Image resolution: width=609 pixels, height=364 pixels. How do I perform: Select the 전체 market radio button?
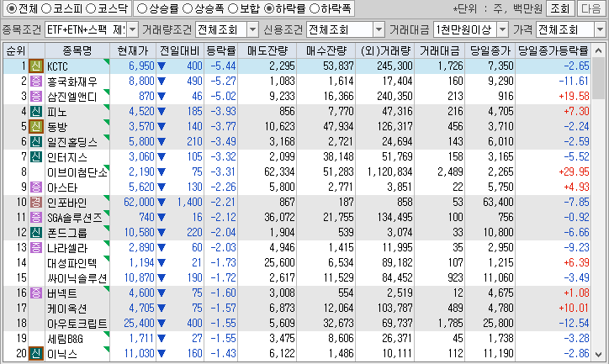click(12, 8)
